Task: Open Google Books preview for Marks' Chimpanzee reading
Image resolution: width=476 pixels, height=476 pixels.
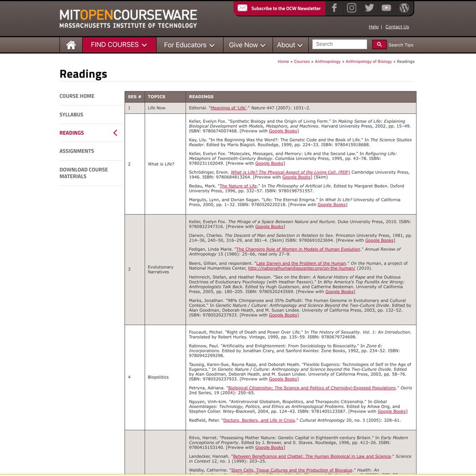Action: click(x=283, y=315)
